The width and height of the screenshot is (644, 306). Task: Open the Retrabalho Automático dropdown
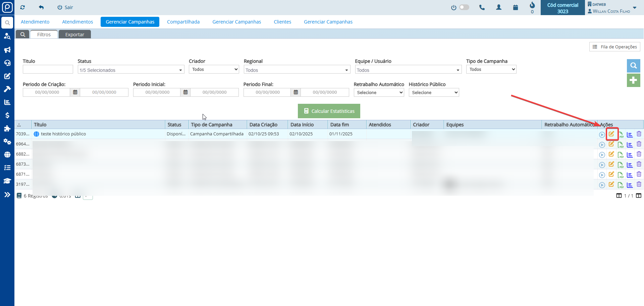click(x=379, y=92)
